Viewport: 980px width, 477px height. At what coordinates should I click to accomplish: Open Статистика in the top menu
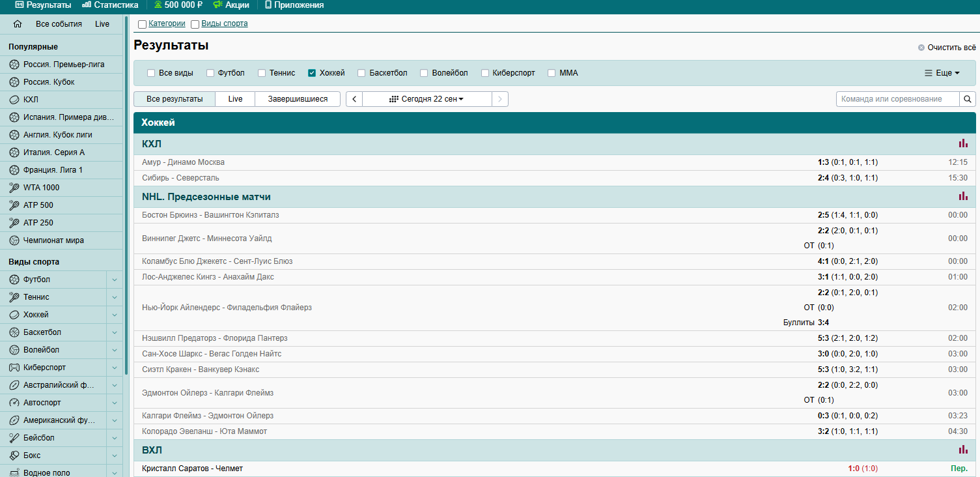[x=110, y=5]
